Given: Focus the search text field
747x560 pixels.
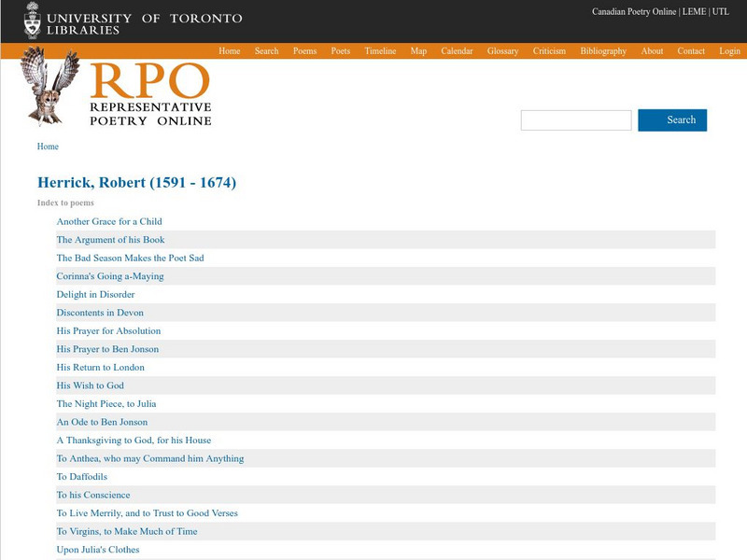Looking at the screenshot, I should [576, 120].
